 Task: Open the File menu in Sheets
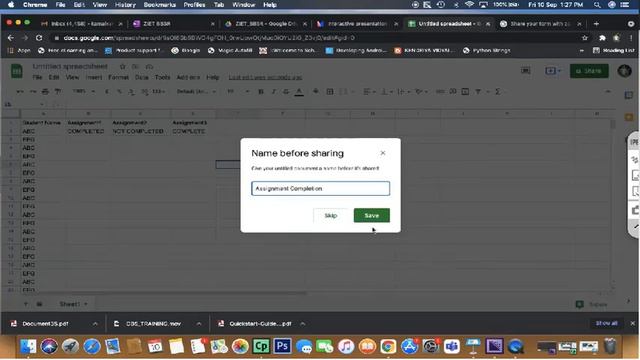(37, 77)
